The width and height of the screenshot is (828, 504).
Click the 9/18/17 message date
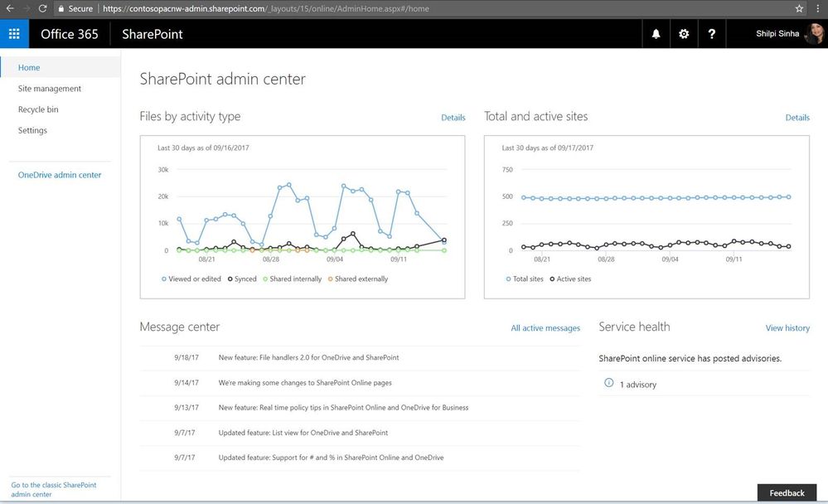186,357
